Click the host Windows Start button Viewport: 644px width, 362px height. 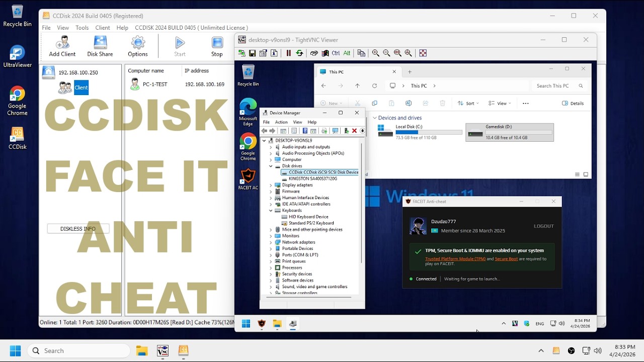pos(15,350)
